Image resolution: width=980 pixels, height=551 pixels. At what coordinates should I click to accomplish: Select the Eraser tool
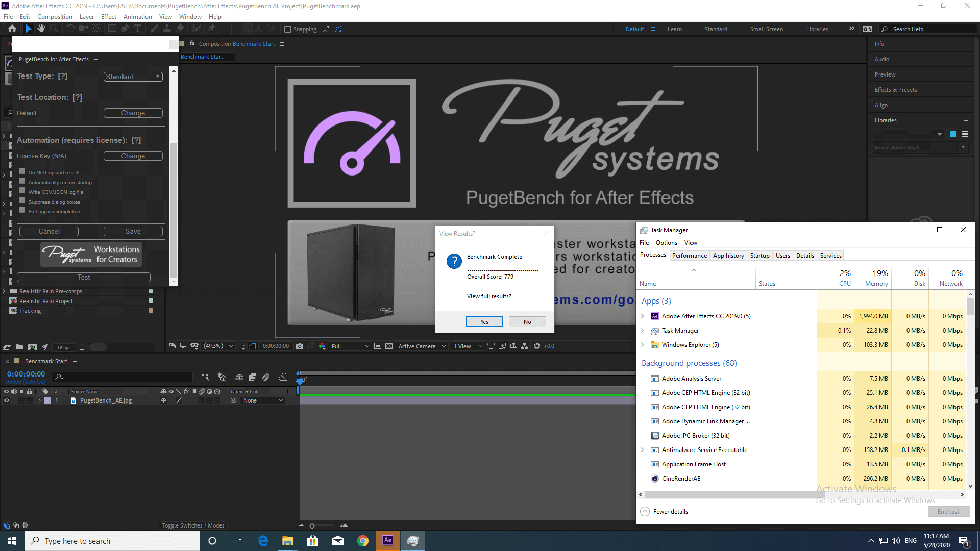(x=180, y=29)
